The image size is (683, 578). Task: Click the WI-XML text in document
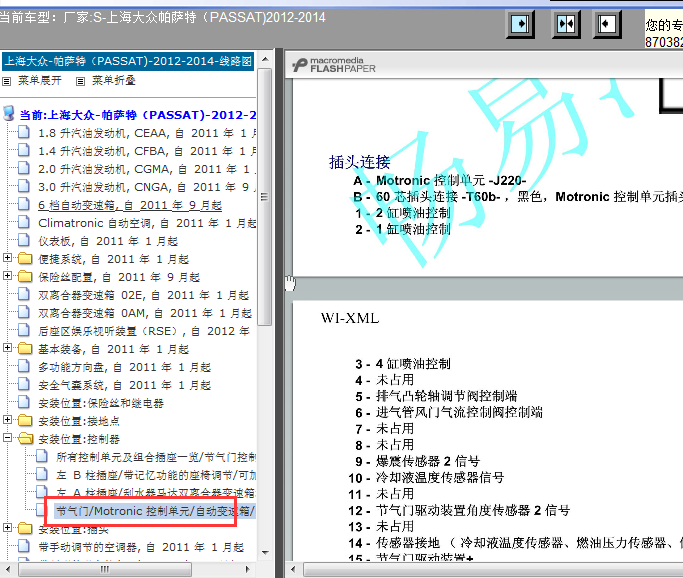[350, 318]
